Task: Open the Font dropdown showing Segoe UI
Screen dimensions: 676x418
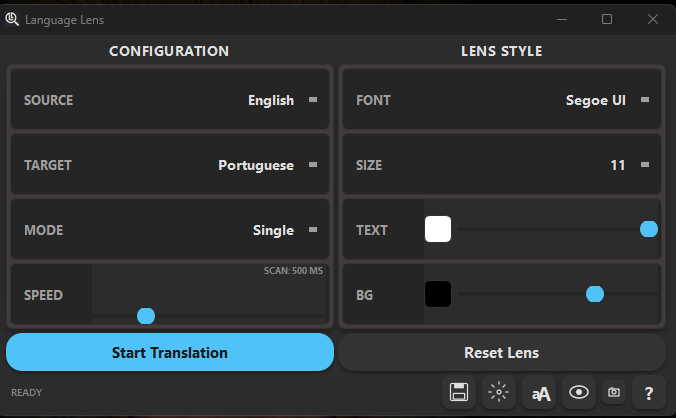Action: coord(502,100)
